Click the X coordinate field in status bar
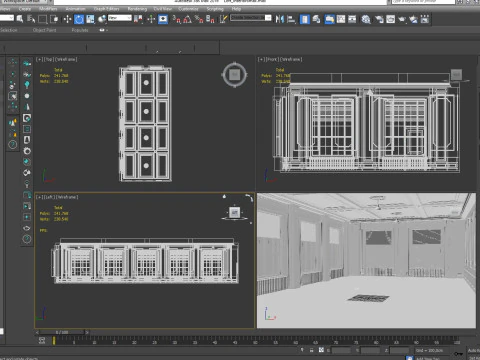The height and width of the screenshot is (360, 480). click(x=341, y=350)
